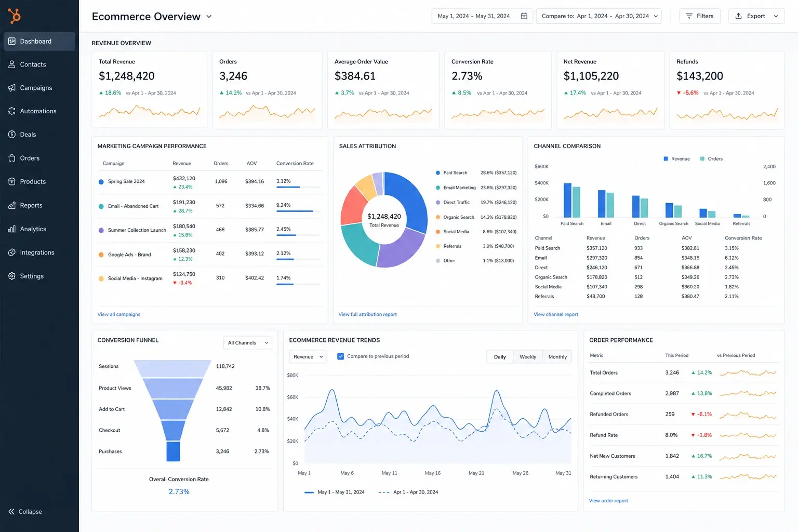Open Dashboard from the sidebar icon

point(12,41)
